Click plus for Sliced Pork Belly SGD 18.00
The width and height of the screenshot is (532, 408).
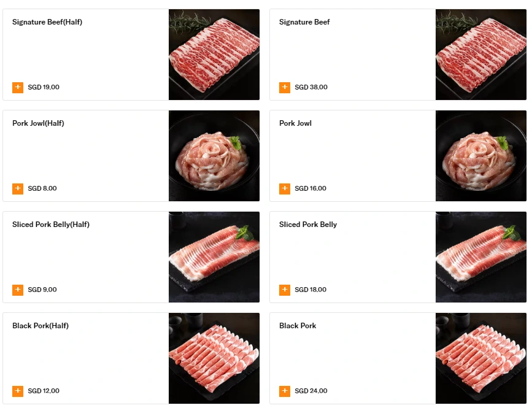pyautogui.click(x=285, y=290)
